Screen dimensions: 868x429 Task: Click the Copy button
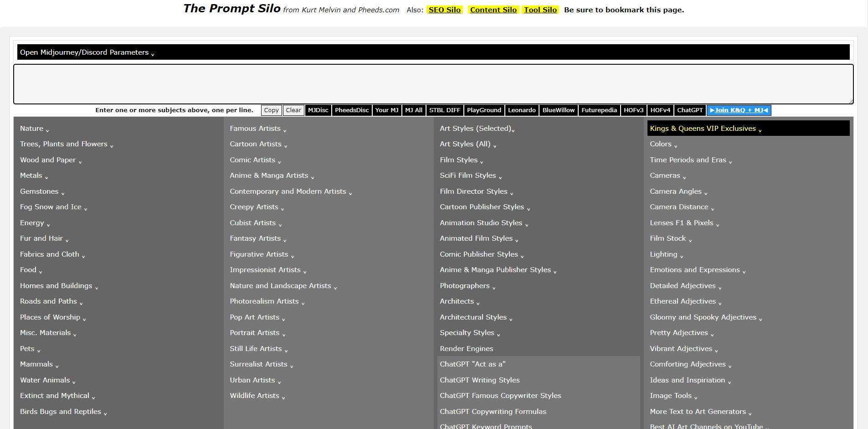click(x=271, y=110)
